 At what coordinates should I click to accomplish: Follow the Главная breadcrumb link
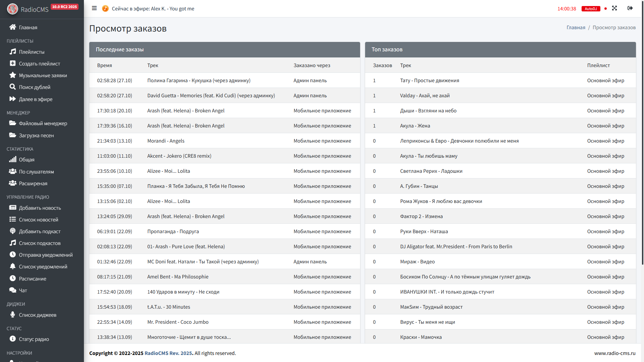click(x=576, y=28)
